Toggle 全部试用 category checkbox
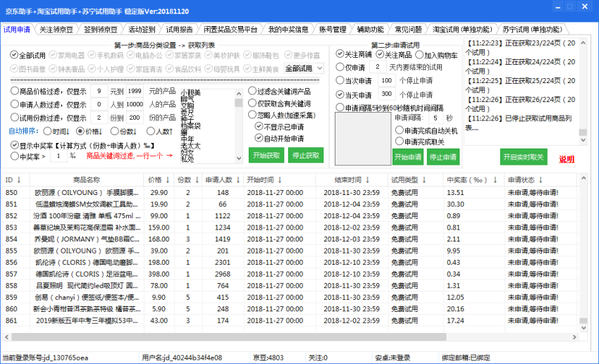 pos(14,55)
